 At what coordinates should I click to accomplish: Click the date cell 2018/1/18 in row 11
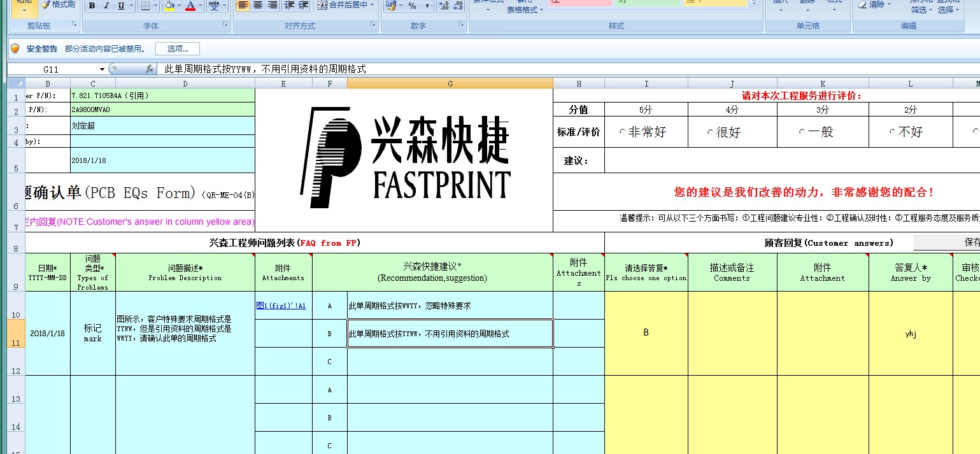[48, 334]
